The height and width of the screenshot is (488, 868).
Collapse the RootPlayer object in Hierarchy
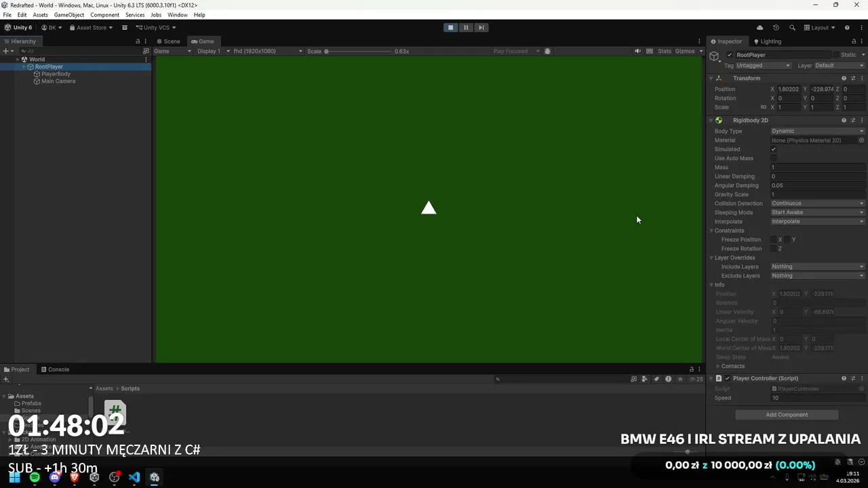[24, 67]
